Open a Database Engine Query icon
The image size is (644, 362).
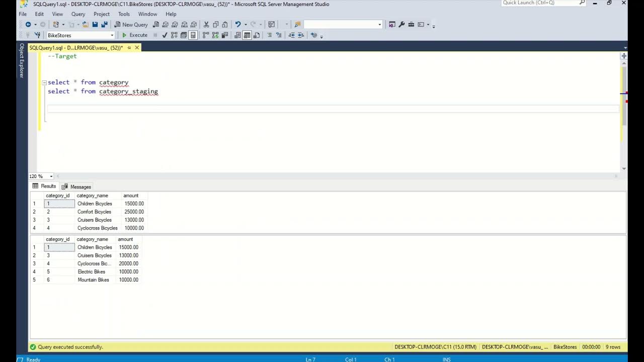click(156, 24)
